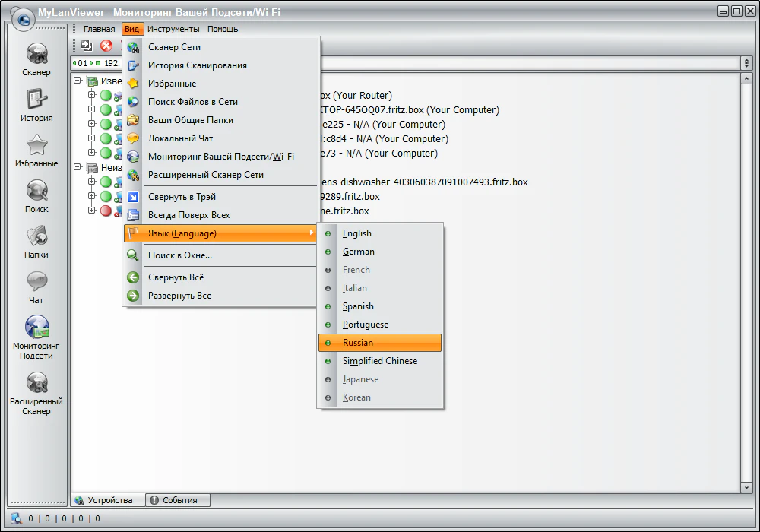The height and width of the screenshot is (532, 760).
Task: Click the vertical scrollbar down arrow
Action: [x=746, y=486]
